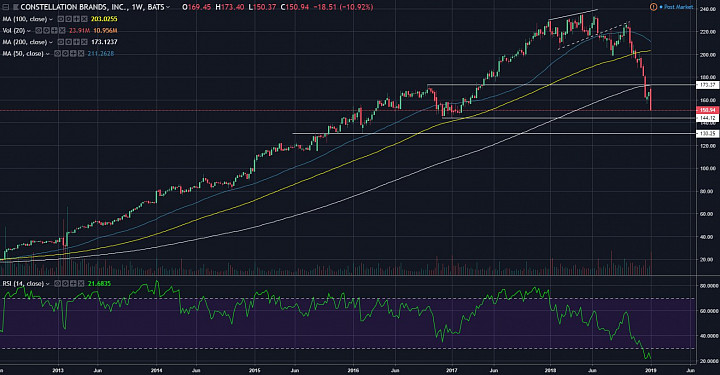Click the plus icon on MA (200, close)
Screen dimensions: 720x375
[x=76, y=42]
